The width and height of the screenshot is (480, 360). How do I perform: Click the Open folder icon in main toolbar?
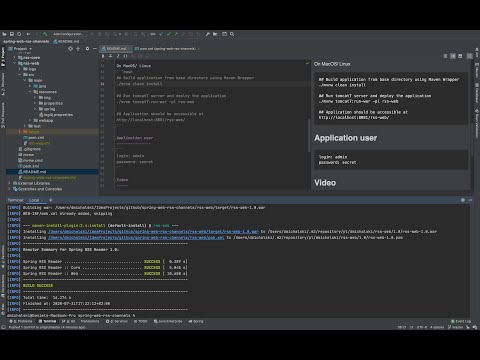(4, 34)
